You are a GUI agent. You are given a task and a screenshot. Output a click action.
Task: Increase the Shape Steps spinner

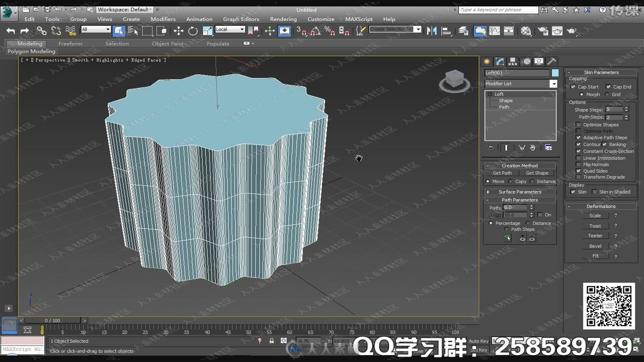click(626, 108)
